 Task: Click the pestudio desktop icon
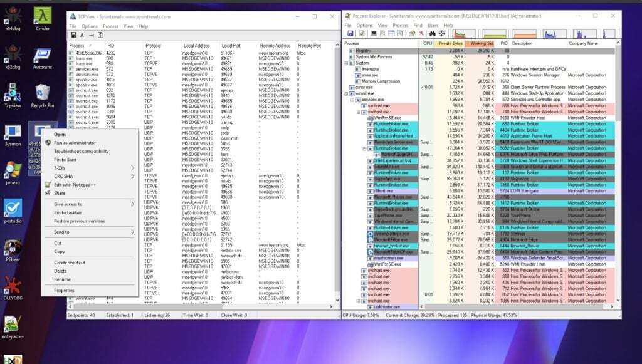13,211
